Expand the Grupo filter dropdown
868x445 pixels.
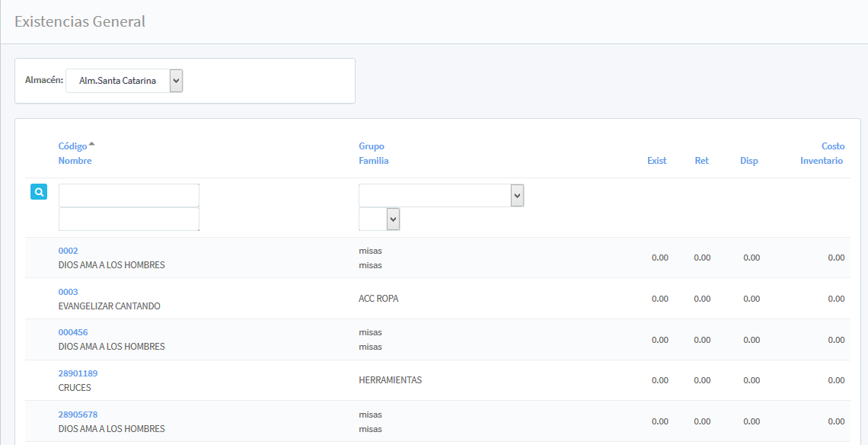click(x=441, y=196)
